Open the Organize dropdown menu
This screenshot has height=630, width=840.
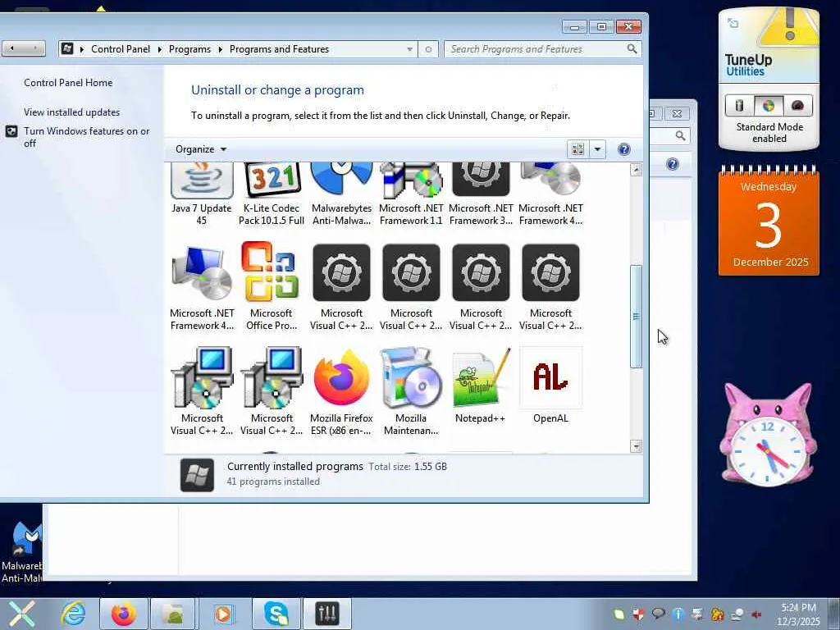pos(201,149)
